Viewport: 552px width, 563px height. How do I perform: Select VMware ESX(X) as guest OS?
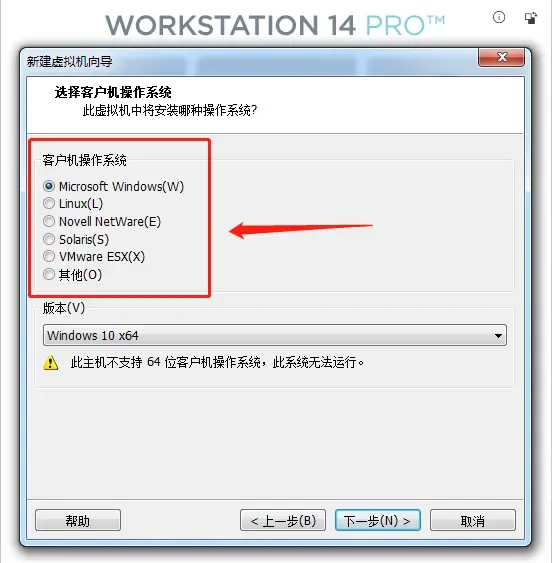click(49, 256)
